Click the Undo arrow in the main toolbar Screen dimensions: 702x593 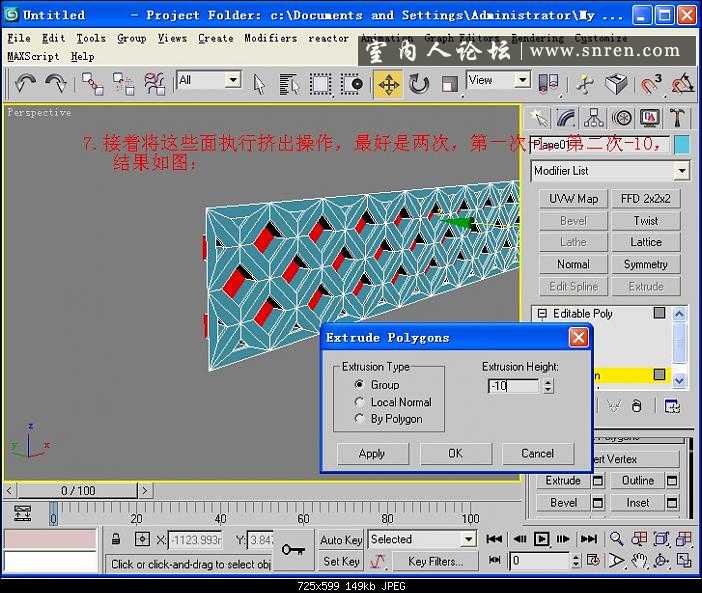[x=24, y=83]
